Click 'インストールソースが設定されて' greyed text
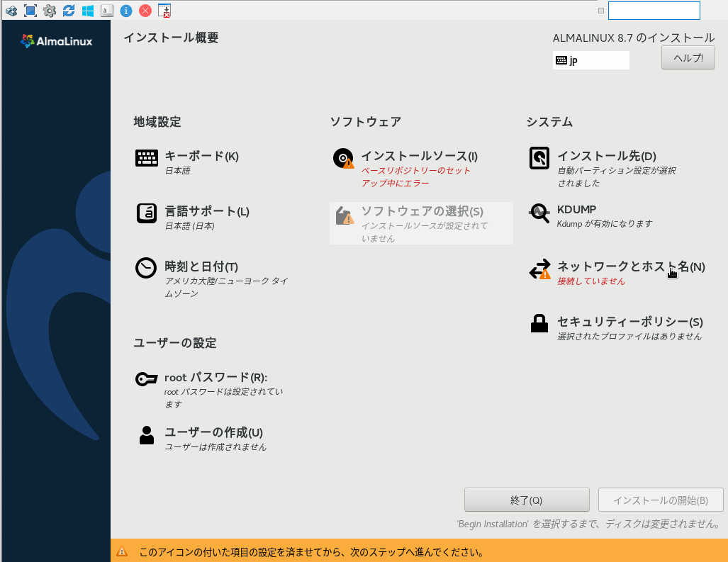Viewport: 728px width, 562px height. click(x=425, y=225)
